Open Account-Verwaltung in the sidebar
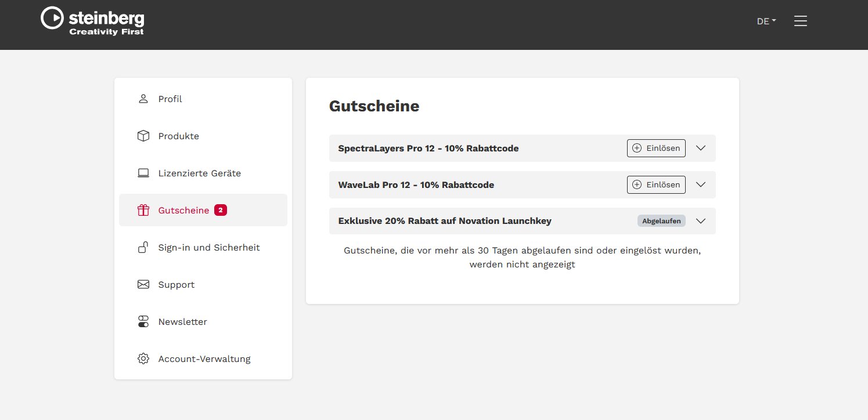The width and height of the screenshot is (868, 420). tap(203, 359)
